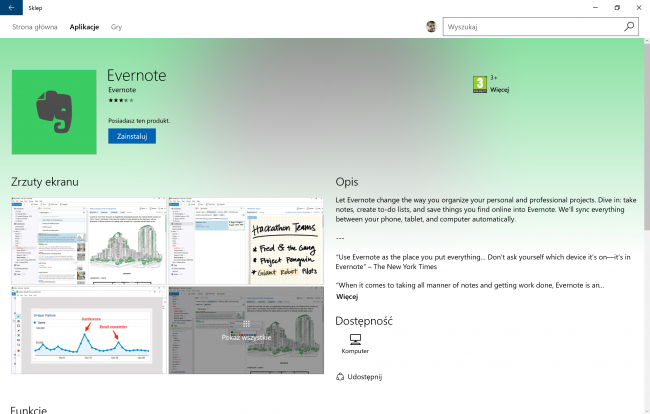Click the vertical scrollbar thumb
Image resolution: width=650 pixels, height=414 pixels.
tap(647, 137)
